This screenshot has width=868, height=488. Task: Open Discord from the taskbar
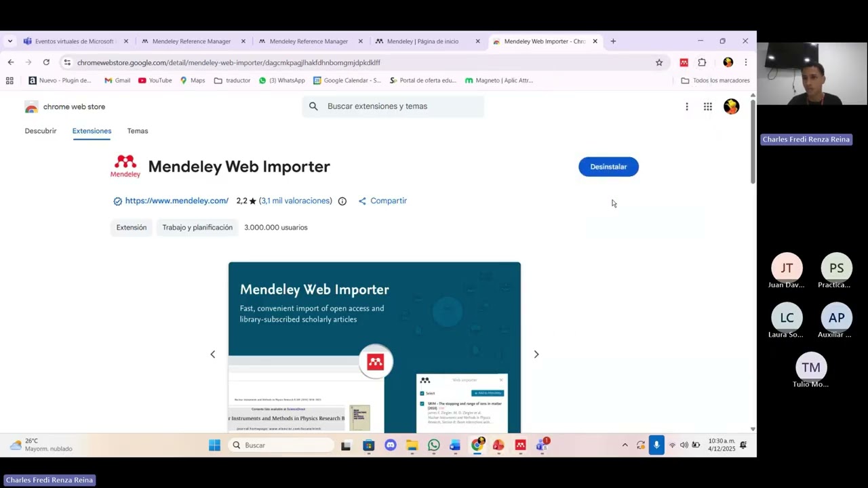(390, 445)
